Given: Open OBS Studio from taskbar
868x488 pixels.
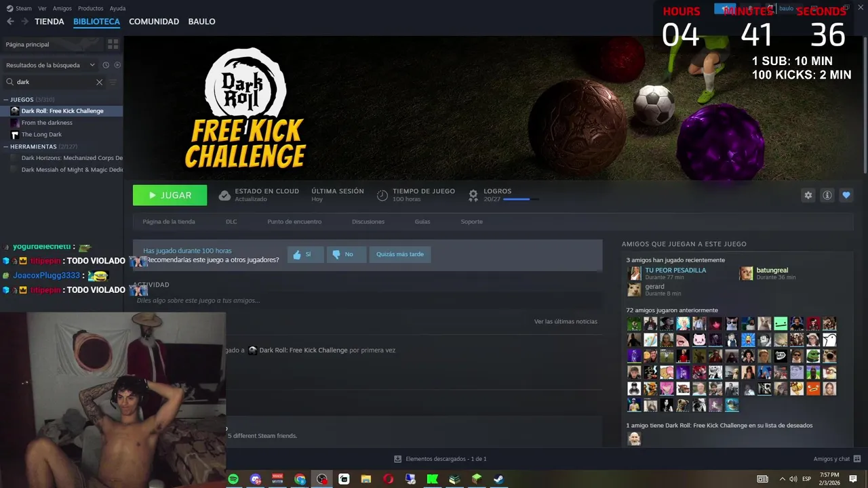Looking at the screenshot, I should point(322,479).
